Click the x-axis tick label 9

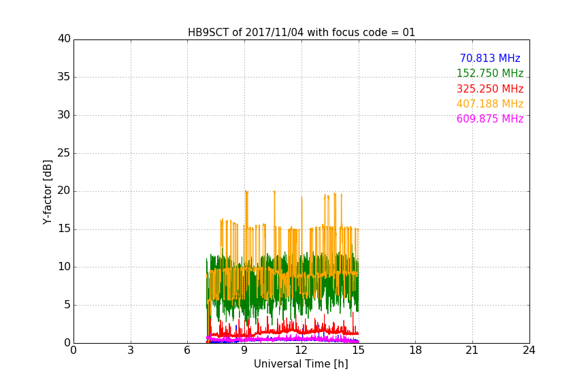244,350
